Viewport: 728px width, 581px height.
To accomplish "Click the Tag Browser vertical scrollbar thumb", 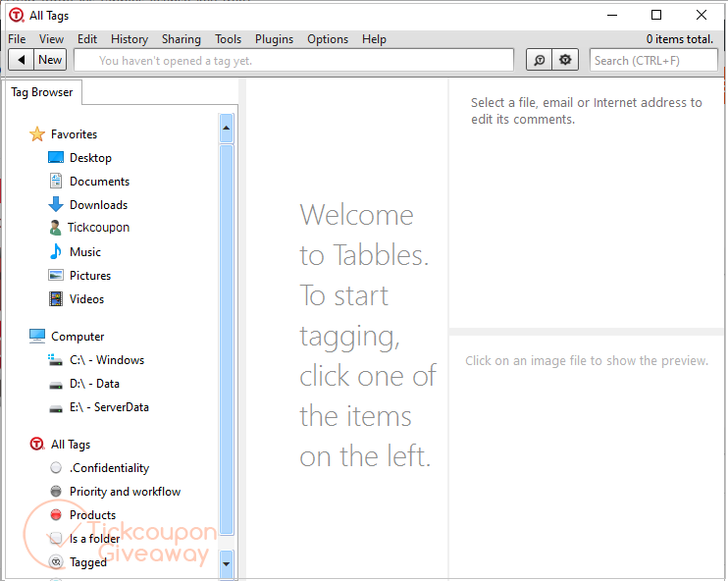I will click(226, 340).
